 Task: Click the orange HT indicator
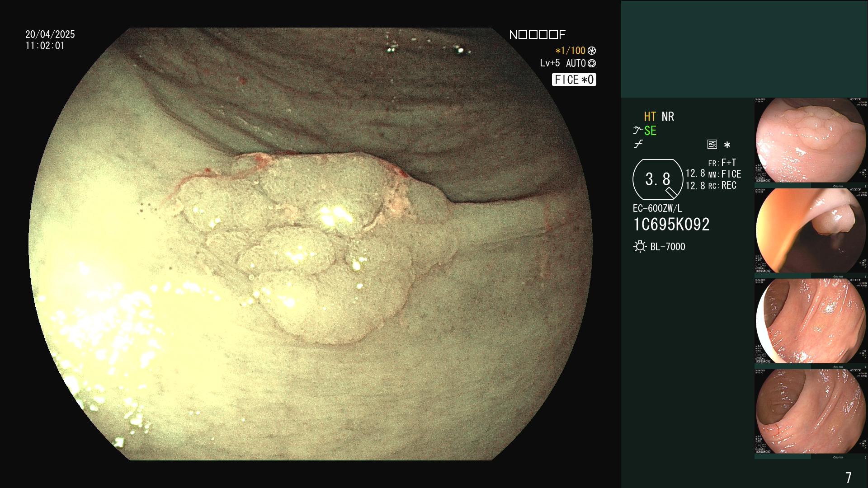pos(650,117)
